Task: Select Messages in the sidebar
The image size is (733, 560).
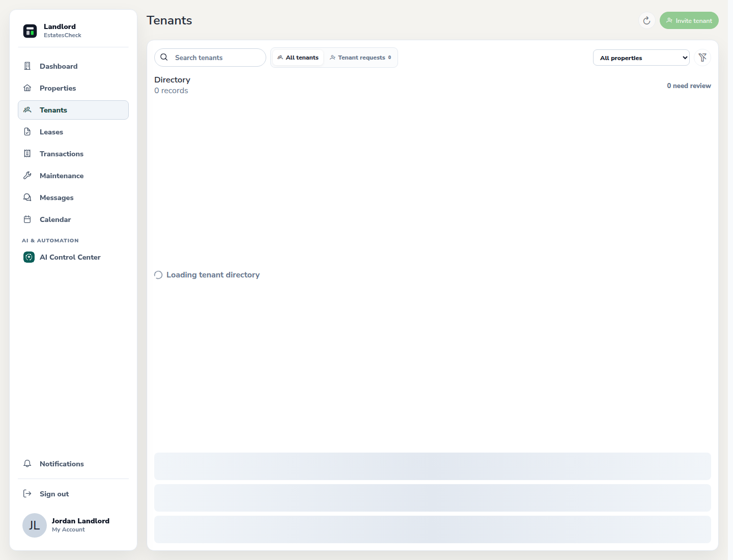Action: (x=73, y=198)
